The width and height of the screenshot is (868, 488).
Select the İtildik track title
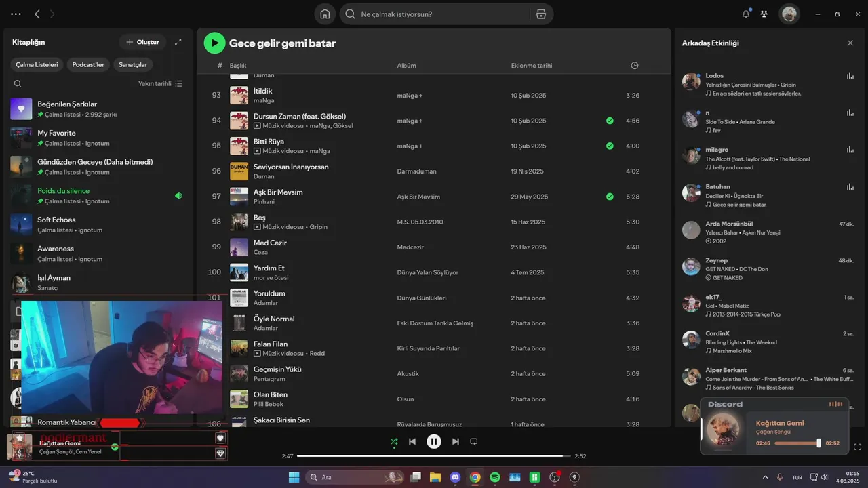[x=262, y=91]
